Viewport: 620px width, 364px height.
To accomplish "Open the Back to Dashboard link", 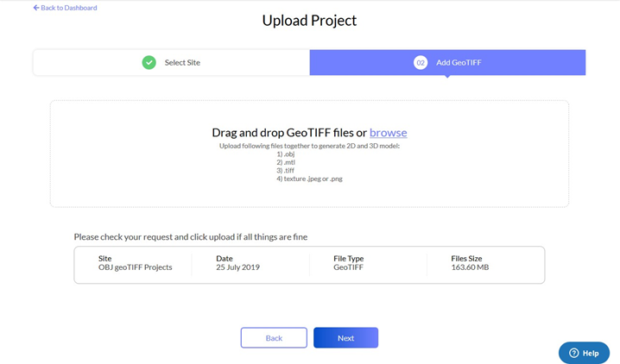I will [x=66, y=8].
